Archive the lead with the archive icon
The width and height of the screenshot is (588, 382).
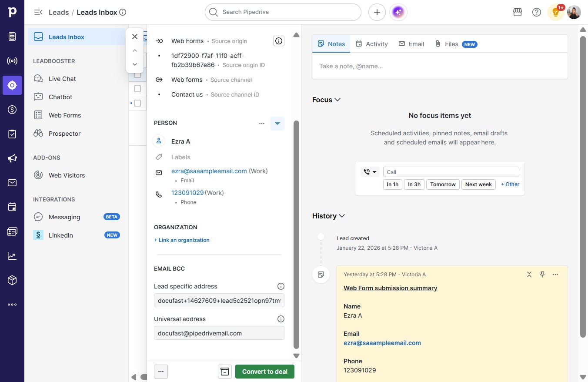point(225,372)
